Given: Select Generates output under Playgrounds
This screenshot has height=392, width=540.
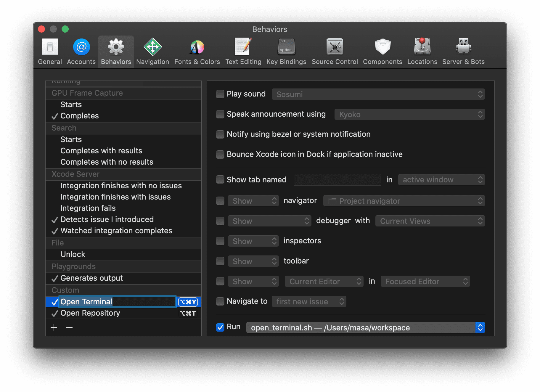Looking at the screenshot, I should 123,278.
